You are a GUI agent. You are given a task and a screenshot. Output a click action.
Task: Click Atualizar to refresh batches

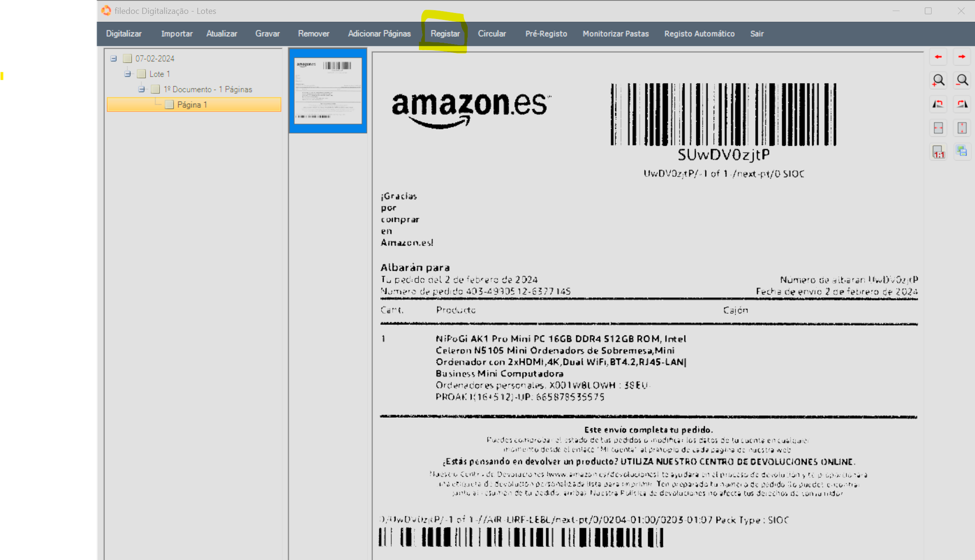tap(222, 34)
